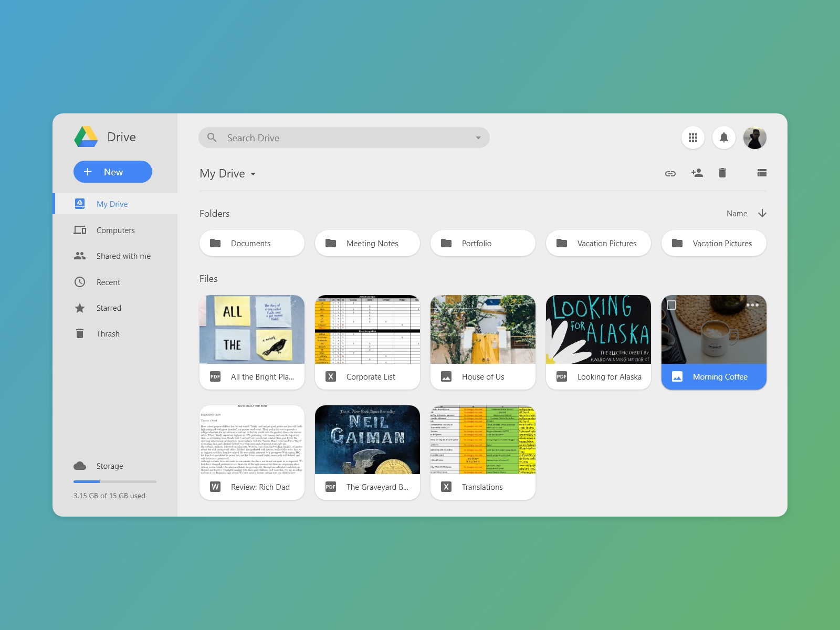Click the 'Share with people' icon
This screenshot has height=630, width=840.
(x=697, y=173)
